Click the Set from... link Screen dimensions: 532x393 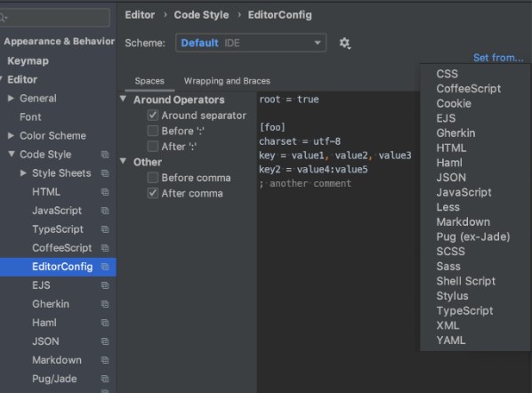tap(498, 58)
